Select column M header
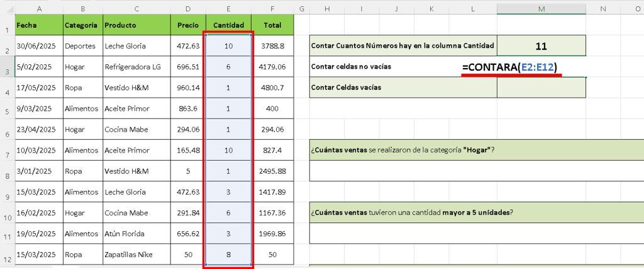The image size is (644, 269). coord(541,8)
